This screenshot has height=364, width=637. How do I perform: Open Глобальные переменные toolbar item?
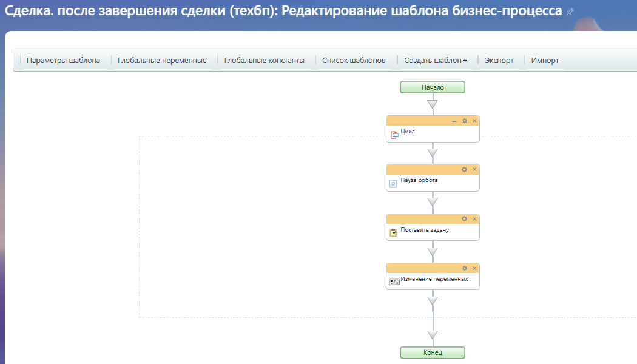tap(162, 61)
